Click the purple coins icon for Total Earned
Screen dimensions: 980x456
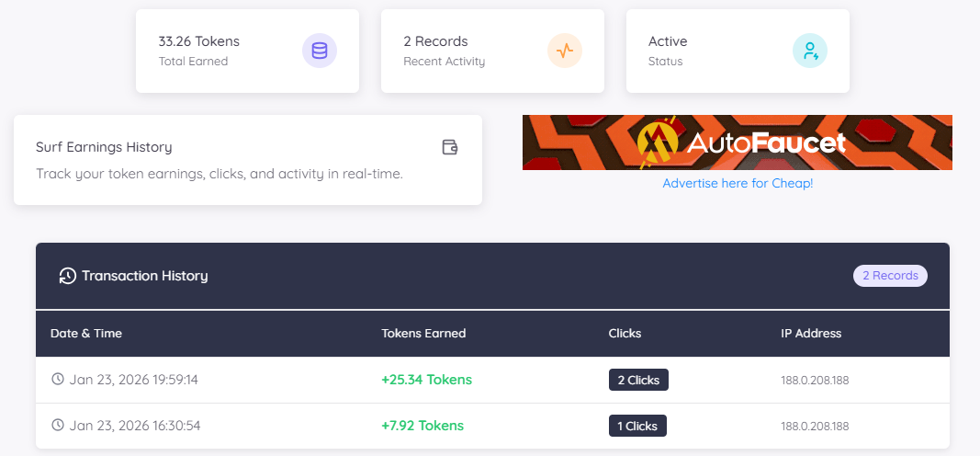(320, 51)
